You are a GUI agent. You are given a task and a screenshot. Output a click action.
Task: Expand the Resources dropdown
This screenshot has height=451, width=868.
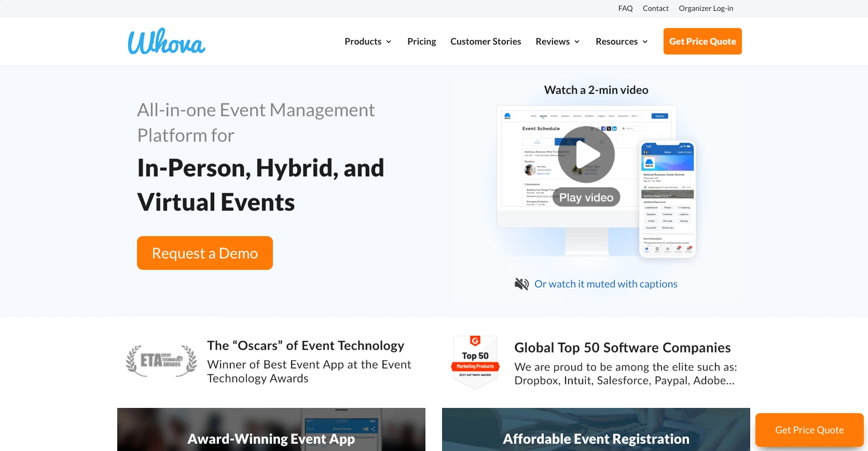(622, 42)
